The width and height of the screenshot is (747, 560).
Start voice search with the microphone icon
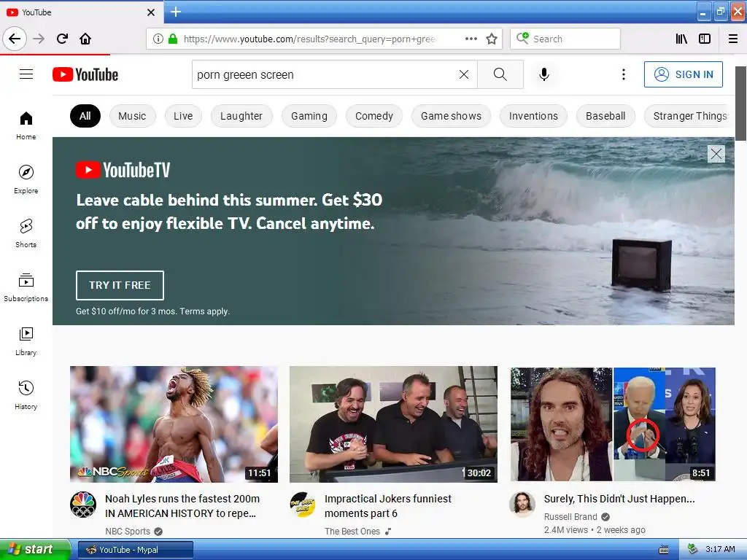544,74
